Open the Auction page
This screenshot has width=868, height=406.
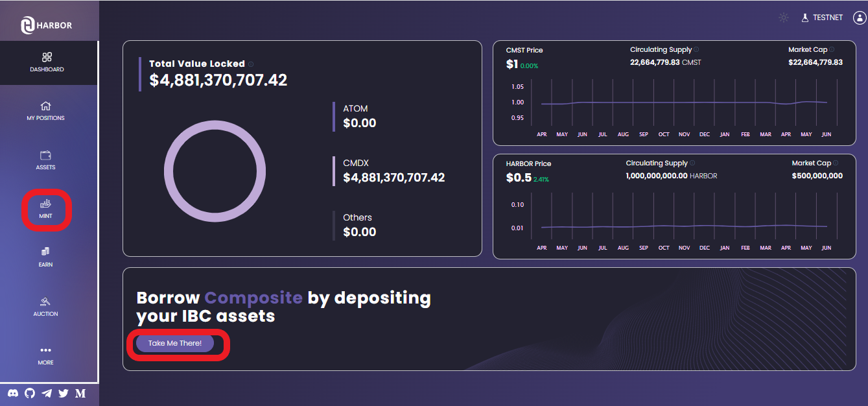[x=45, y=307]
